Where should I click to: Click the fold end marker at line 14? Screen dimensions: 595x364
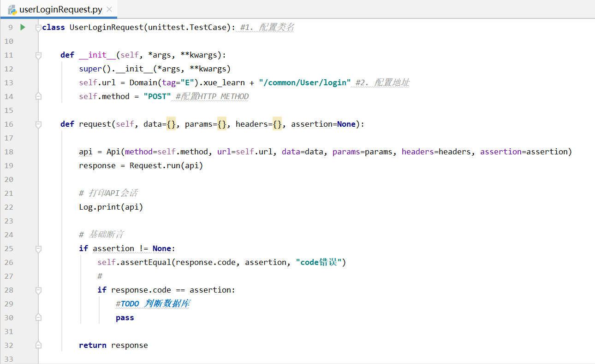coord(38,96)
